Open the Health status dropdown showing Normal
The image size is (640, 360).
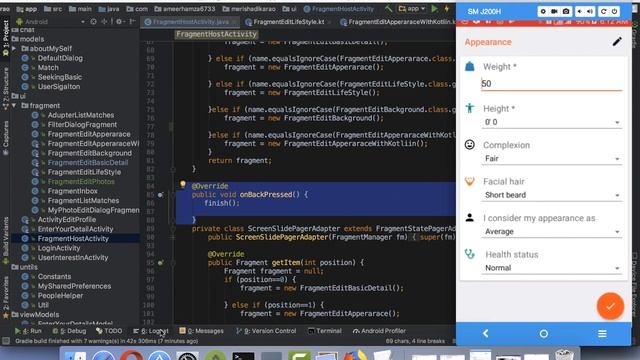[551, 268]
